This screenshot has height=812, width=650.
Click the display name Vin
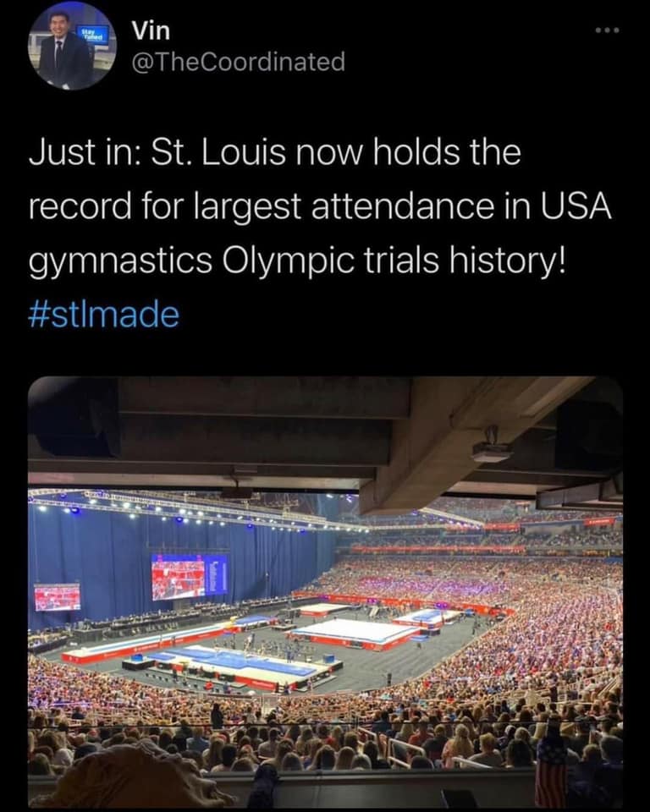[151, 30]
